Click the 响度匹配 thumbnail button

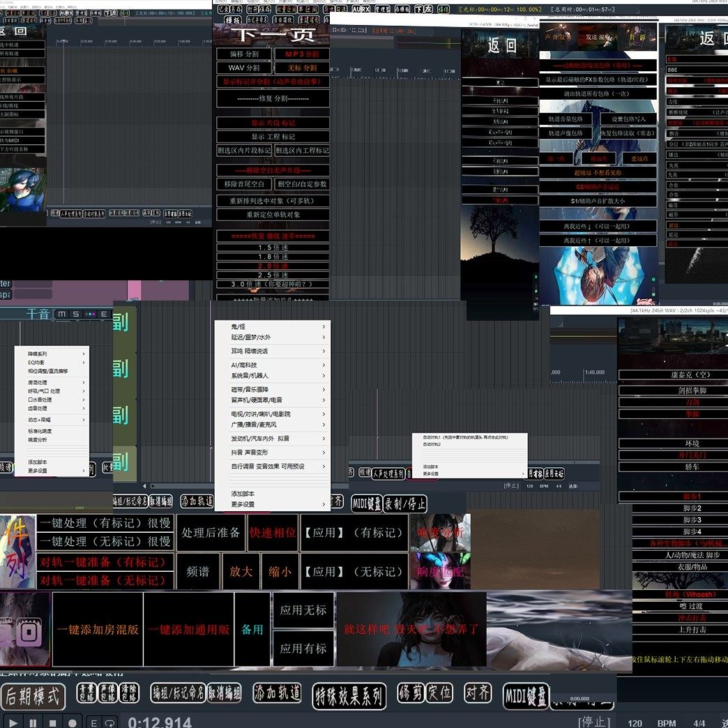440,571
